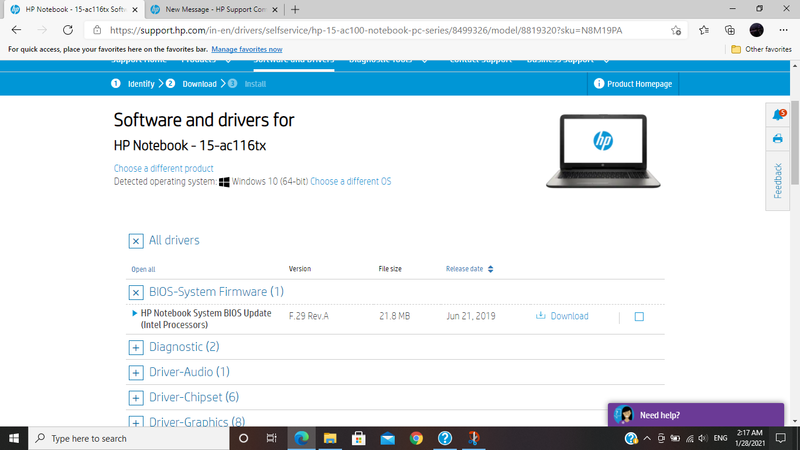The height and width of the screenshot is (450, 800).
Task: Open a new browser tab
Action: click(295, 9)
